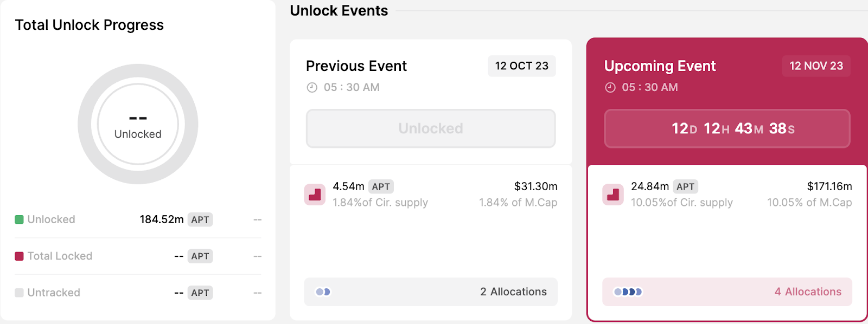Click the 12D 12H countdown timer button
The width and height of the screenshot is (868, 324).
click(x=727, y=128)
